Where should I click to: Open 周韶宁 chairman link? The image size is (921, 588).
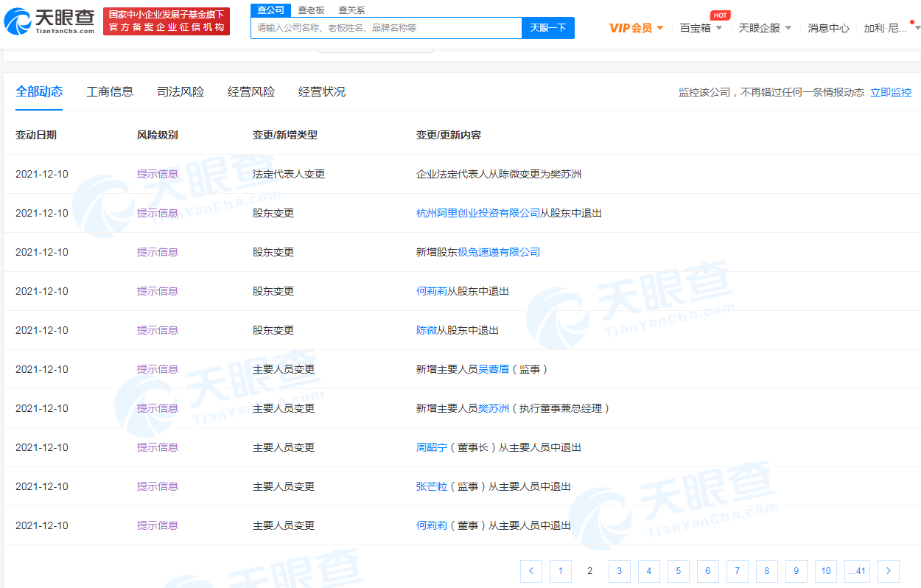pyautogui.click(x=432, y=447)
